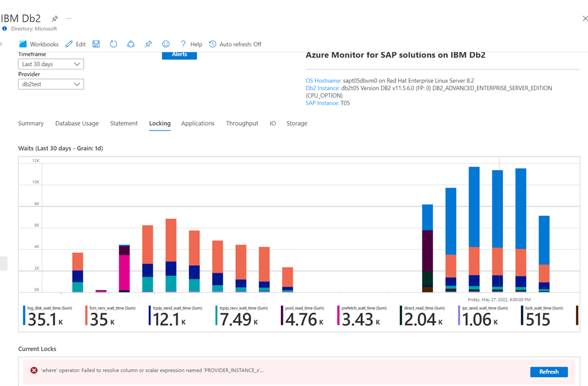
Task: Click the share workbook icon
Action: click(x=131, y=44)
